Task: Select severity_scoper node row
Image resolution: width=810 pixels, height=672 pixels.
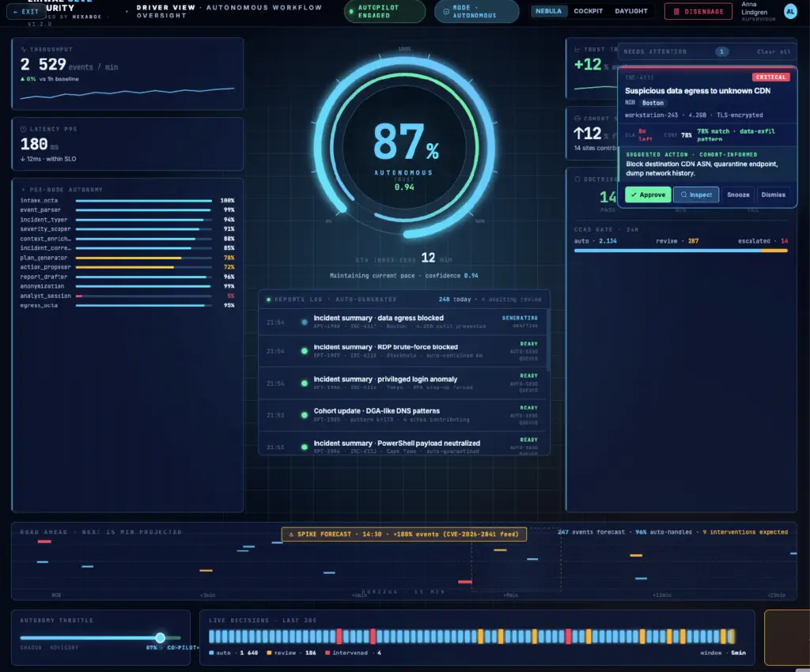Action: coord(127,228)
